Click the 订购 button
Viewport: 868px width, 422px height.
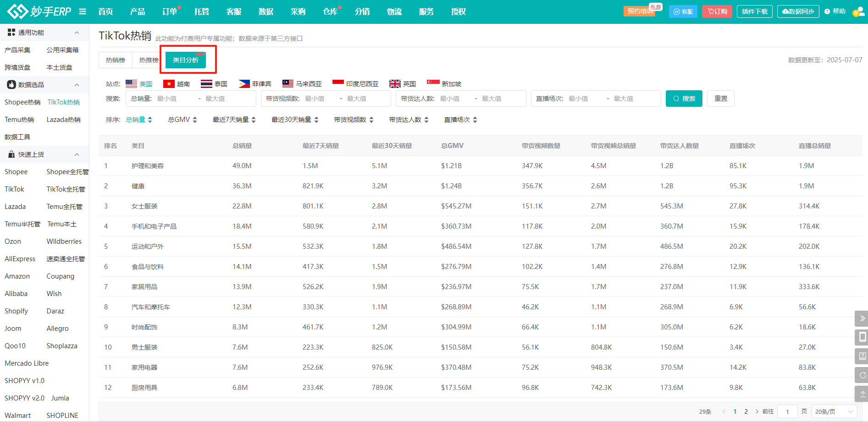pos(717,11)
